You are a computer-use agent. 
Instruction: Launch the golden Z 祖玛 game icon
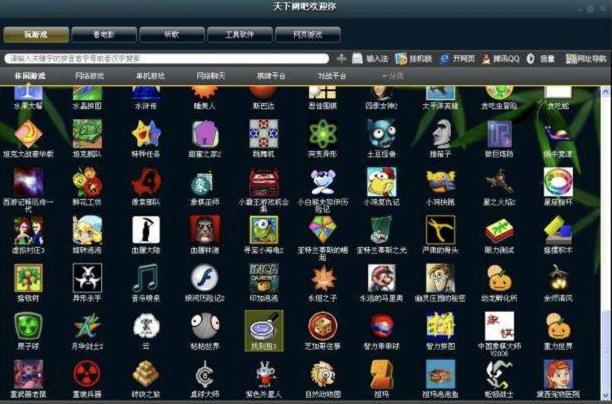(x=382, y=374)
